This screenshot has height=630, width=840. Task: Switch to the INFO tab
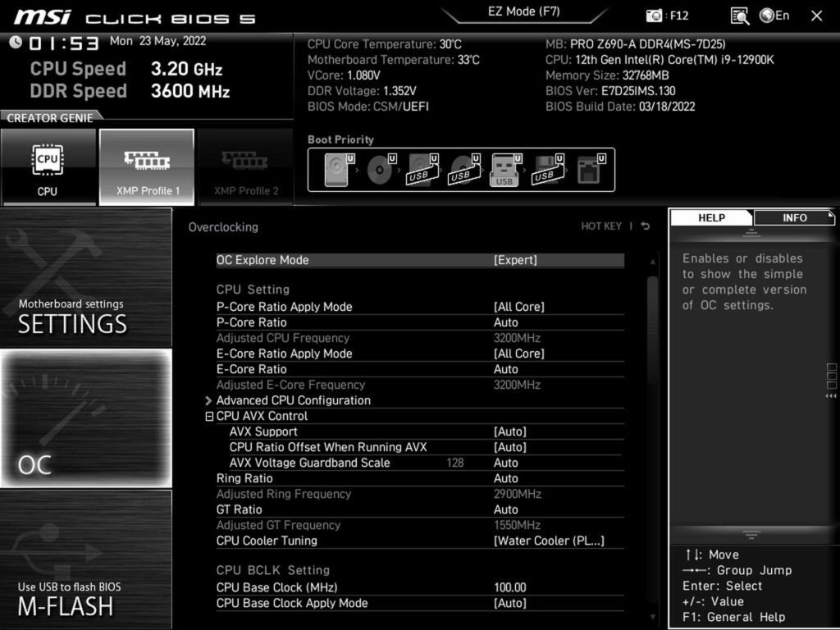[794, 217]
